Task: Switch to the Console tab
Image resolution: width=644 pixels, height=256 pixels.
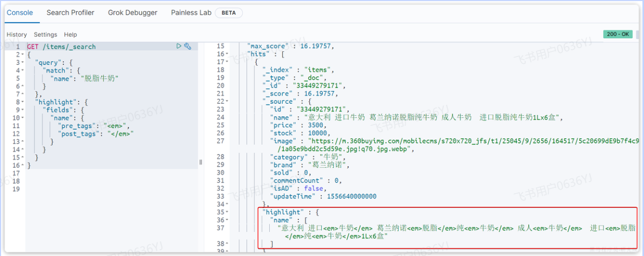Action: [x=20, y=13]
